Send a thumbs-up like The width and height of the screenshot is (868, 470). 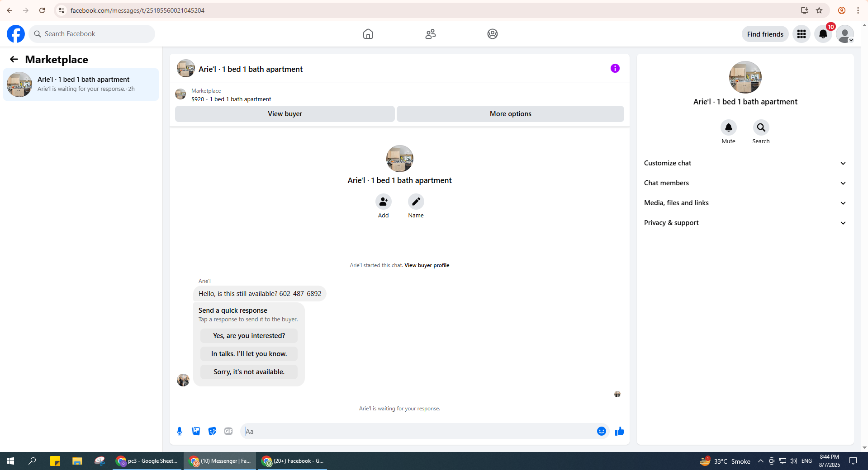tap(620, 431)
